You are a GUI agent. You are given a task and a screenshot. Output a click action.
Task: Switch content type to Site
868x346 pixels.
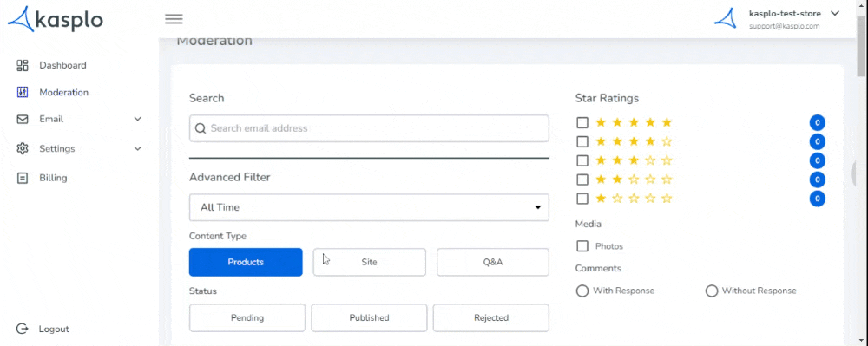pos(369,262)
